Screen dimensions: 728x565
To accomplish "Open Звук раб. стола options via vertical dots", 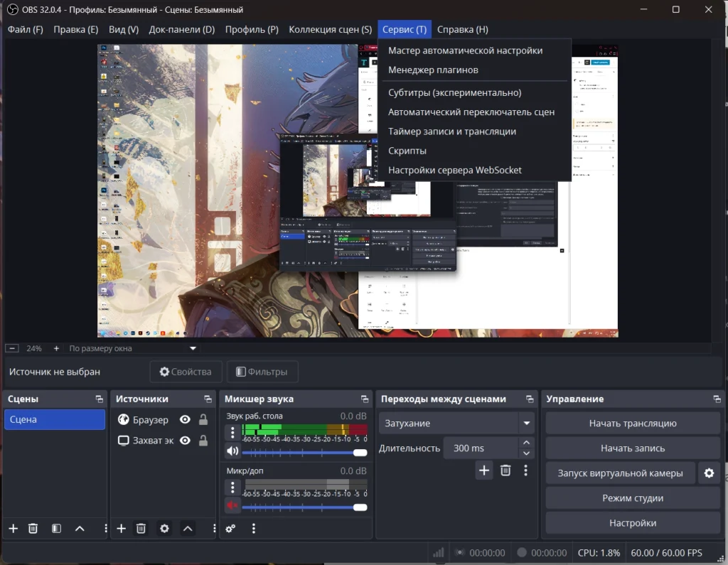I will 231,434.
